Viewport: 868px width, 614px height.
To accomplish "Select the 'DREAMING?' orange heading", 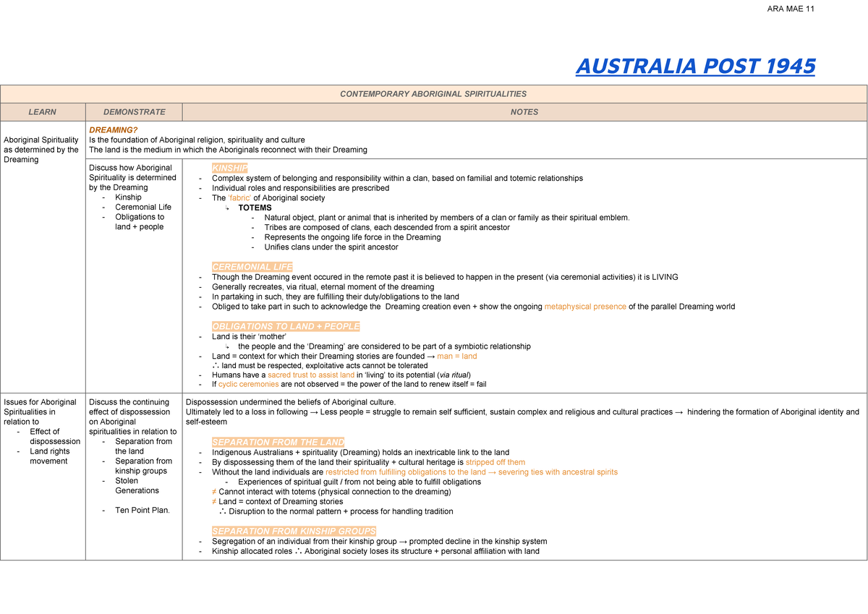I will click(113, 130).
